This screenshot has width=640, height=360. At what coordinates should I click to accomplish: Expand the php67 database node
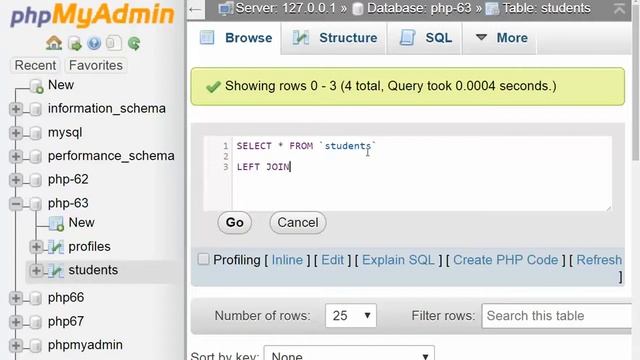tap(16, 322)
